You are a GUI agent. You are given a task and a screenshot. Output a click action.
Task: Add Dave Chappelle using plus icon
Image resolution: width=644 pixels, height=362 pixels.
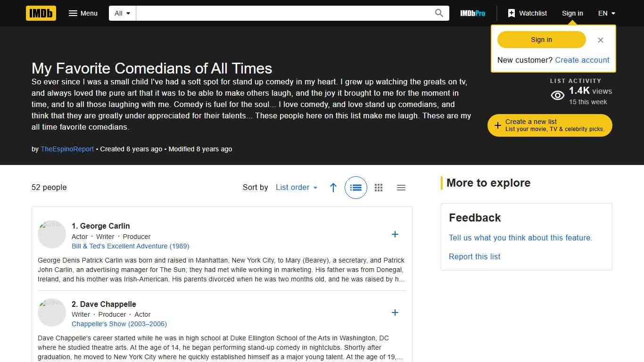(395, 313)
